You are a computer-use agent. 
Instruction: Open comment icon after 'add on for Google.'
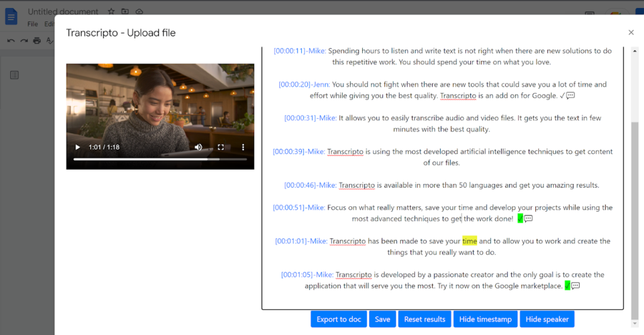point(570,96)
